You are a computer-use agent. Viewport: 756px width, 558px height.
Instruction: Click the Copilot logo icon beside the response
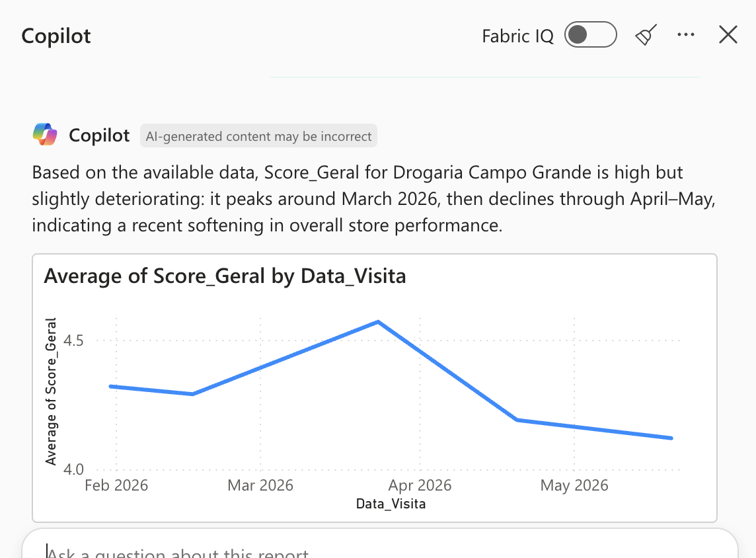45,135
